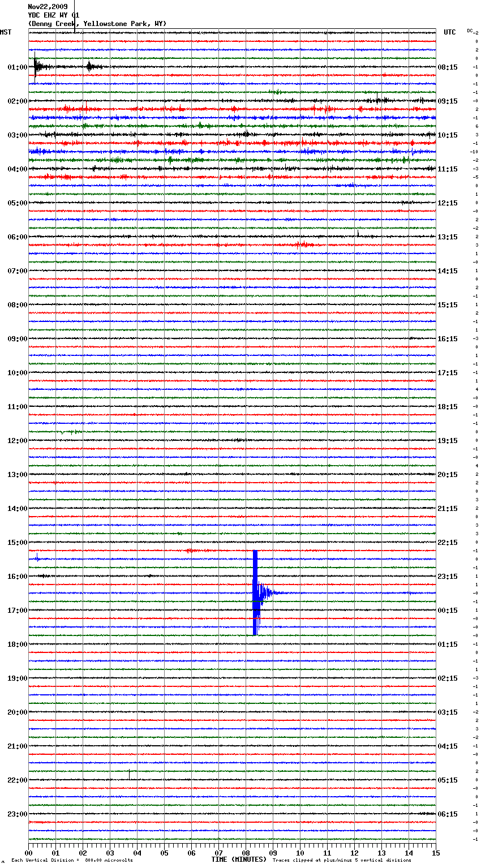Click minute tick label 15 on the time axis
Viewport: 481px width, 868px height.
tap(436, 853)
